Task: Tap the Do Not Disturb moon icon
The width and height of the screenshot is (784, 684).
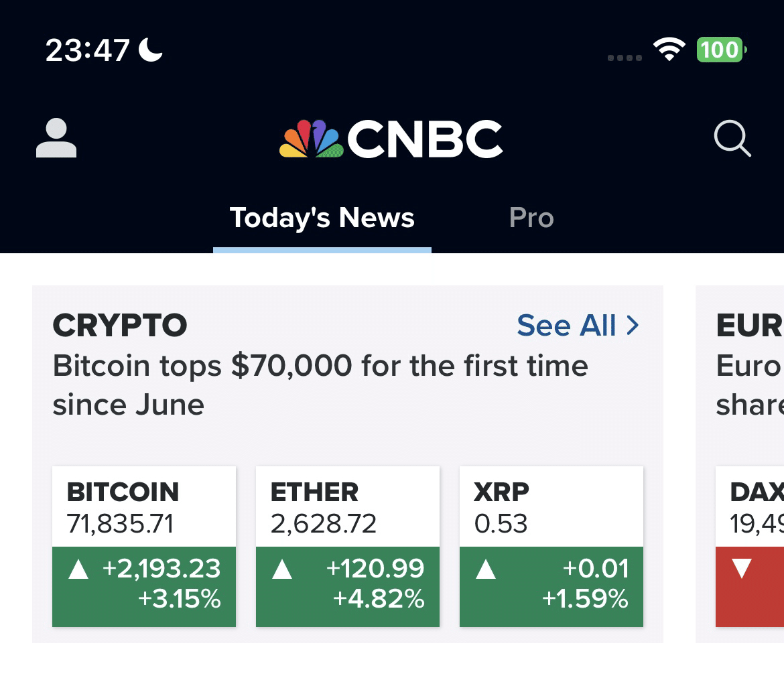Action: [151, 50]
